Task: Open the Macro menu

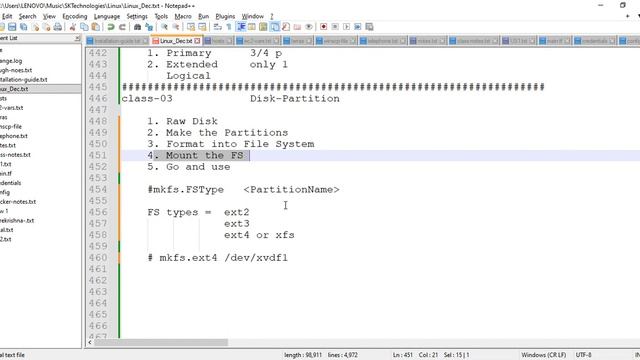Action: click(183, 16)
